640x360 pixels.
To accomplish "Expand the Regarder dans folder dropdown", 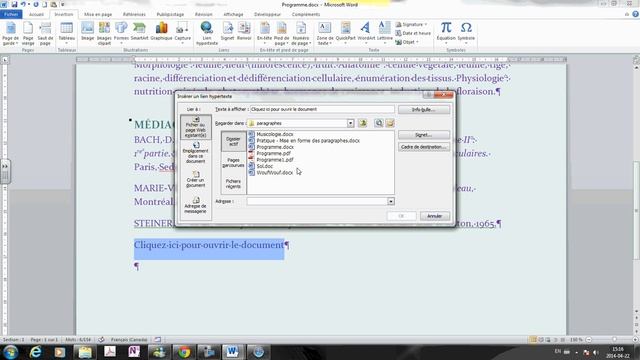I will (x=350, y=123).
